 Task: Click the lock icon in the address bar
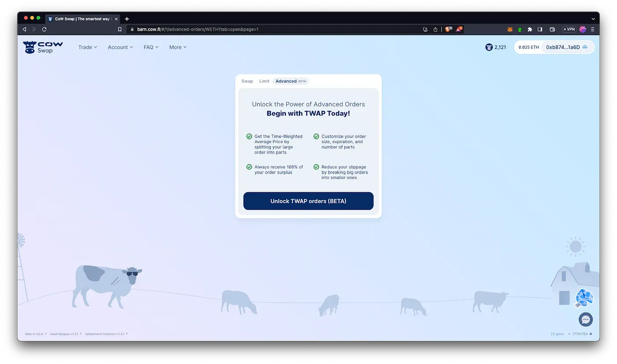[x=132, y=29]
